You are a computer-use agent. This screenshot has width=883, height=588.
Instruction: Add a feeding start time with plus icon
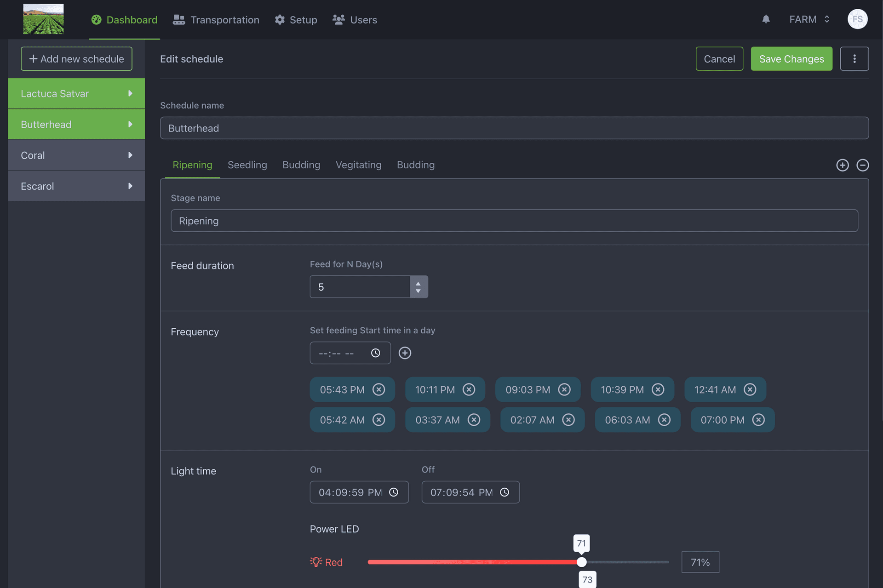405,353
